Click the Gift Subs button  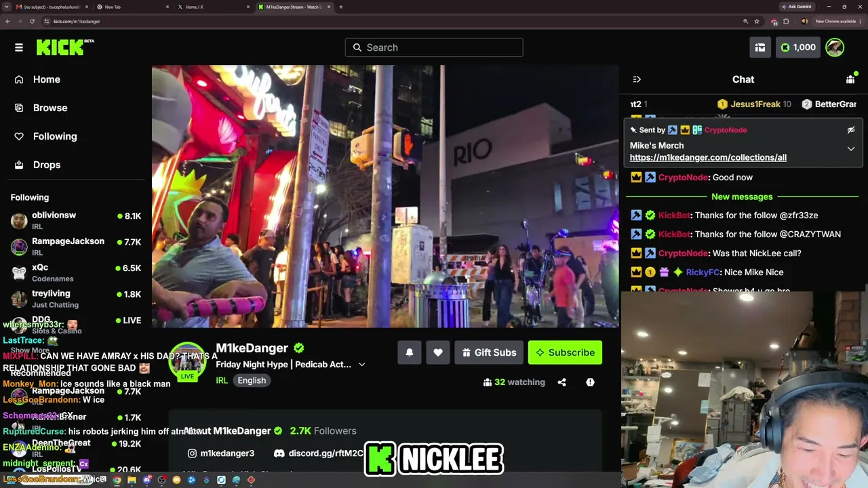pos(489,352)
